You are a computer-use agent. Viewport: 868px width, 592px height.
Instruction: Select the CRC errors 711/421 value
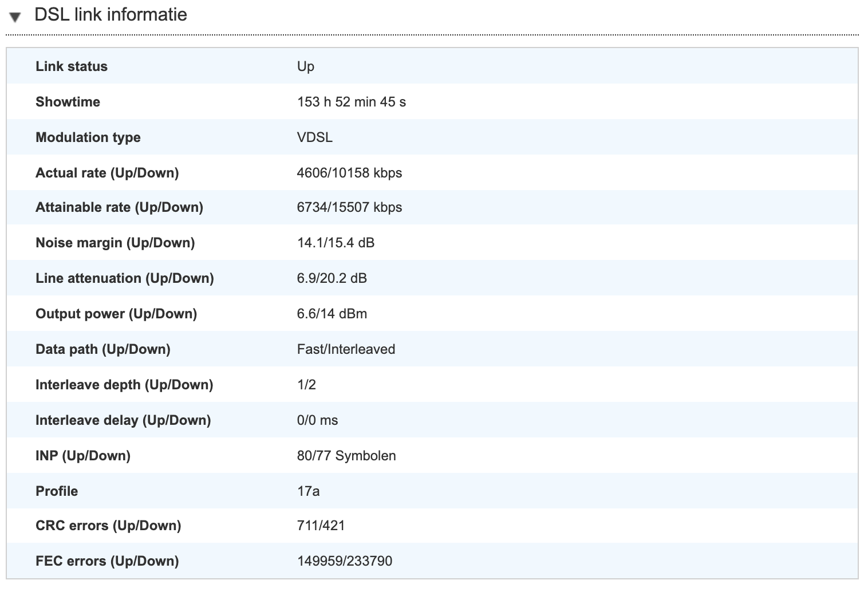(320, 525)
